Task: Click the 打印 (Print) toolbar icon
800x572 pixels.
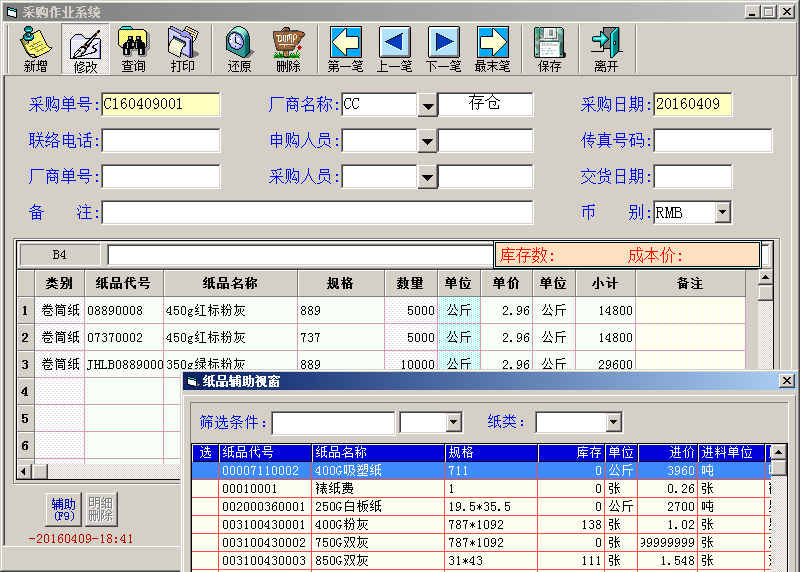Action: coord(183,49)
